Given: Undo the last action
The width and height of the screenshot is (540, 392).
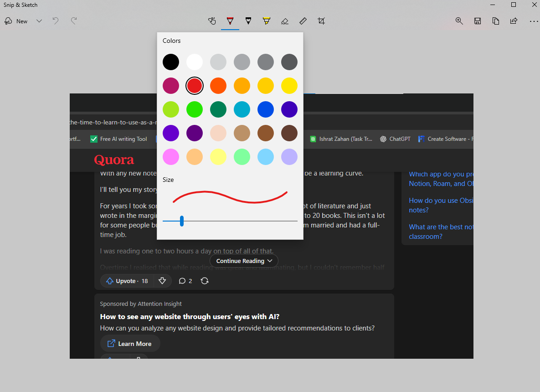Looking at the screenshot, I should click(56, 21).
